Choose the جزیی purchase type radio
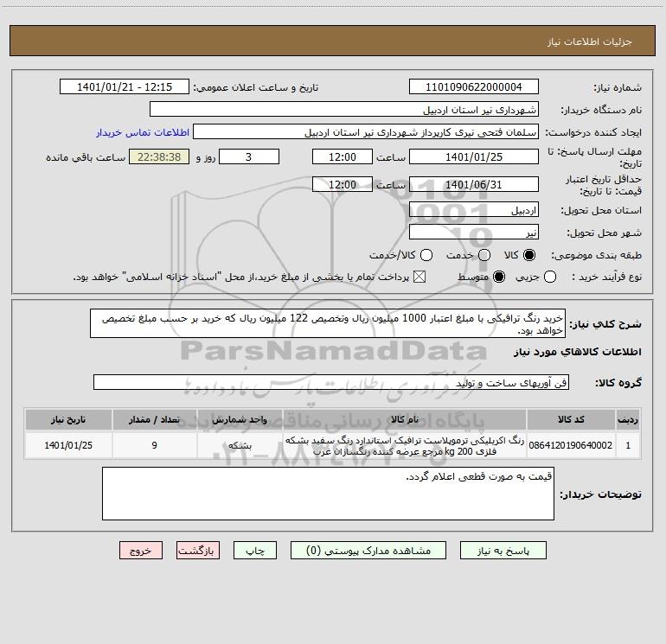The height and width of the screenshot is (644, 666). (x=549, y=277)
